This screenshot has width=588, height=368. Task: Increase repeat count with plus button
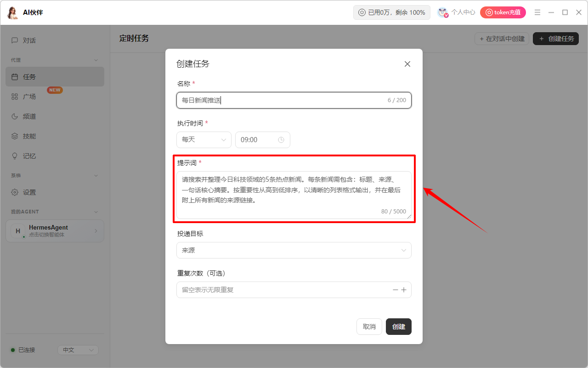pyautogui.click(x=404, y=290)
